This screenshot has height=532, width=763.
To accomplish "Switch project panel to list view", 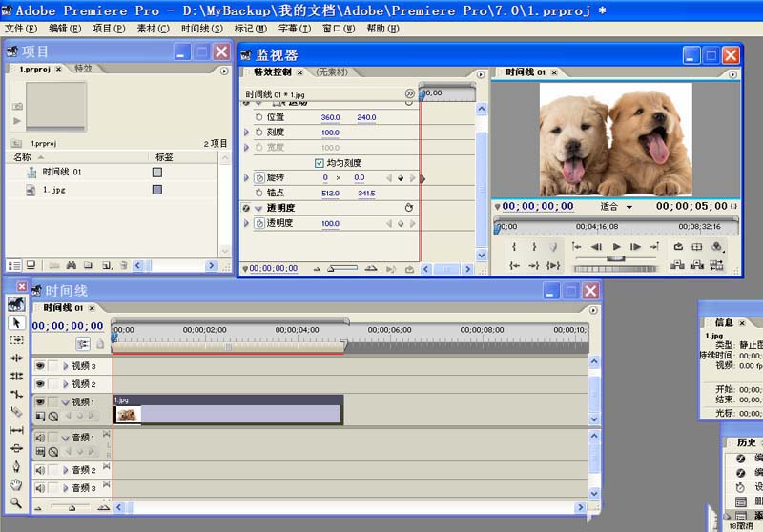I will click(x=14, y=265).
